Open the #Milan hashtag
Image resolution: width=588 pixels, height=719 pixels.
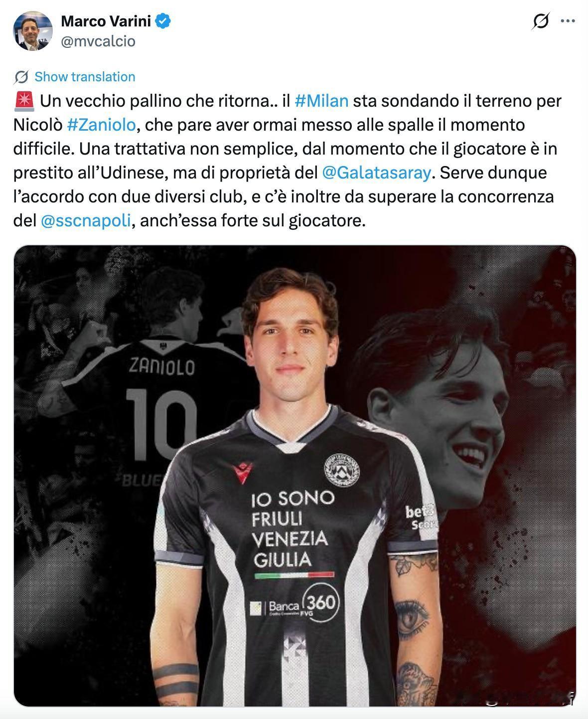(x=321, y=101)
